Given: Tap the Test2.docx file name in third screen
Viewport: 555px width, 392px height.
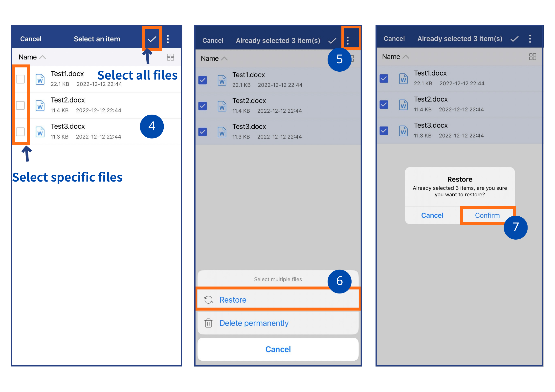Looking at the screenshot, I should (431, 99).
